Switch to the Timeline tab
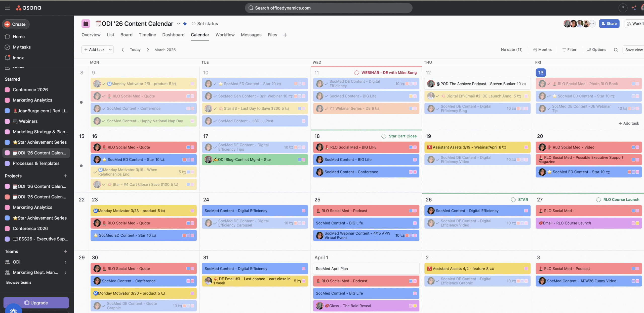The height and width of the screenshot is (313, 644). coord(147,35)
